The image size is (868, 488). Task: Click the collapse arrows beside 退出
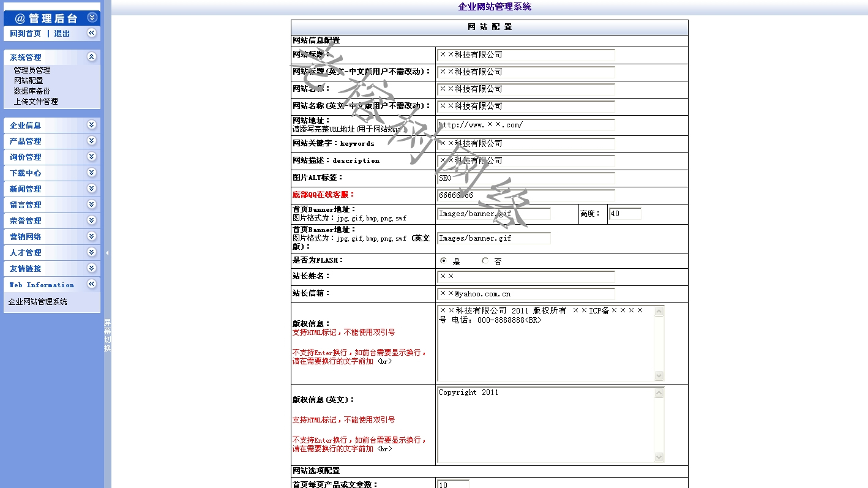[92, 33]
